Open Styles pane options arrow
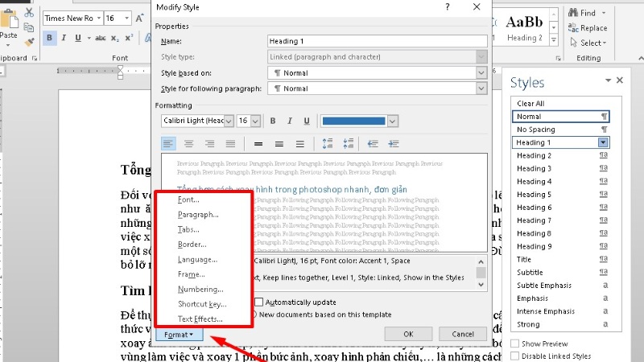This screenshot has height=362, width=644. point(609,80)
